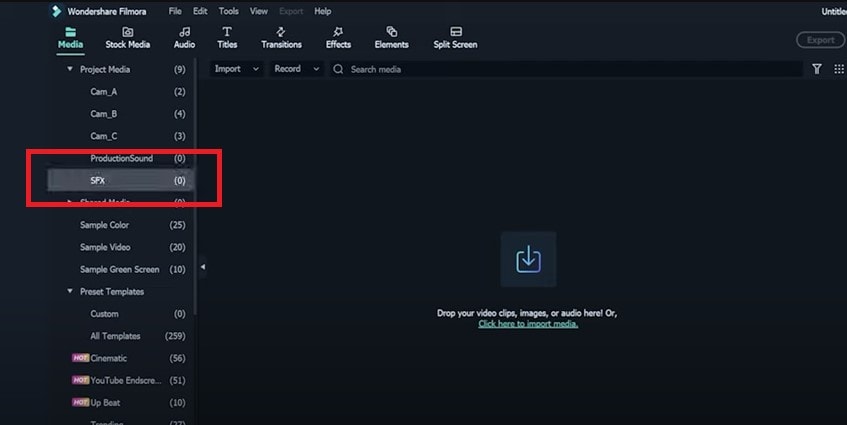
Task: Open the Effects tab
Action: [x=338, y=38]
